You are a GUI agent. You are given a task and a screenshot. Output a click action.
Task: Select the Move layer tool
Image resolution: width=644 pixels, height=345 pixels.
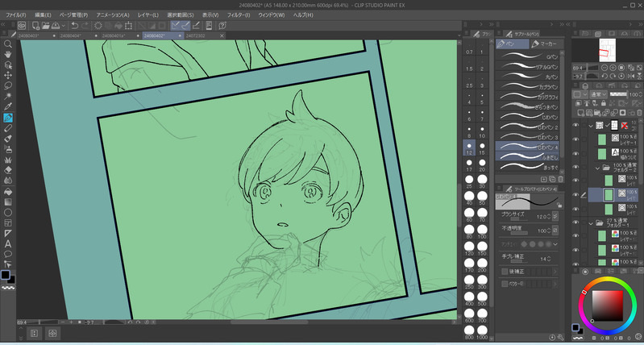pos(7,75)
